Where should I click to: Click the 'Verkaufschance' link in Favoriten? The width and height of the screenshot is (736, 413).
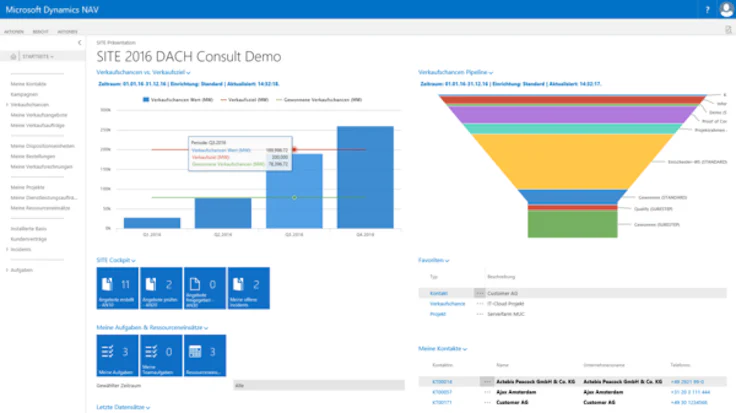click(x=447, y=304)
